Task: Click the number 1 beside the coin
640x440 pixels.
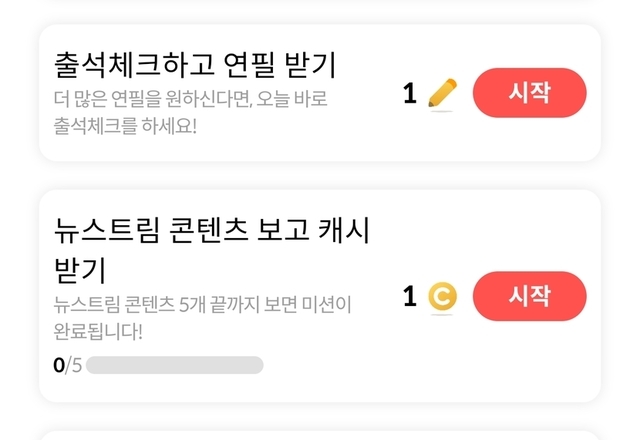Action: (409, 296)
